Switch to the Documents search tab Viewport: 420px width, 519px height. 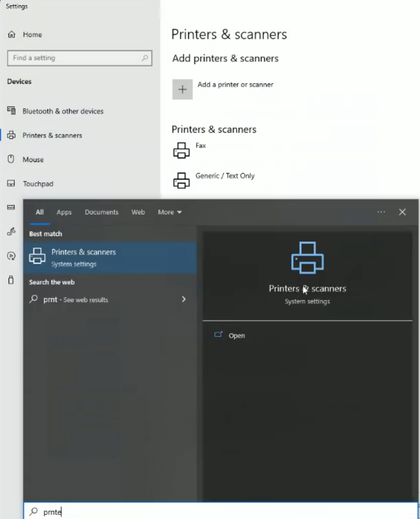coord(101,212)
